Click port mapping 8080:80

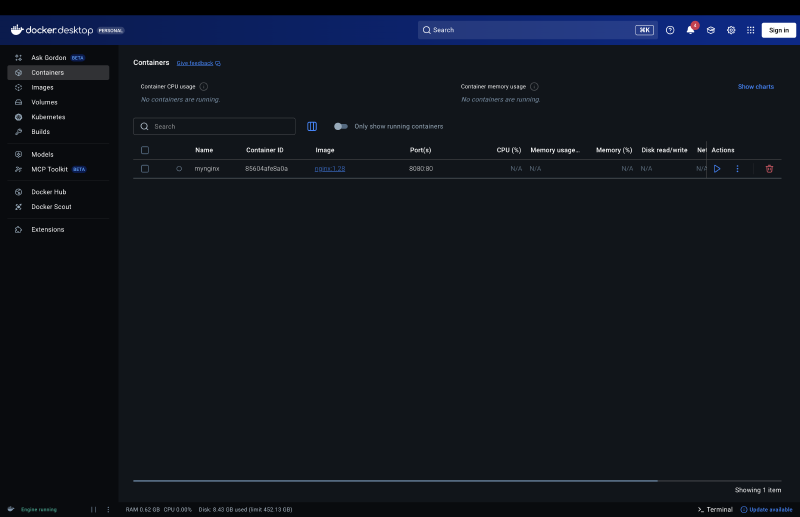(421, 168)
